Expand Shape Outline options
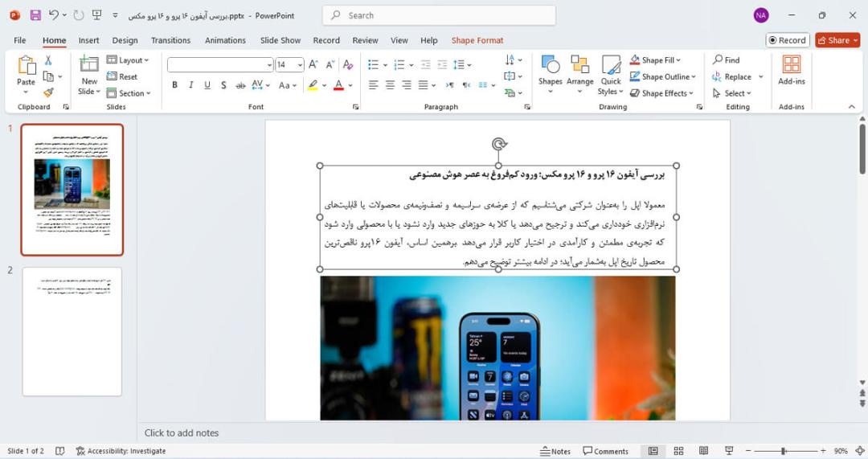Image resolution: width=868 pixels, height=459 pixels. (662, 76)
